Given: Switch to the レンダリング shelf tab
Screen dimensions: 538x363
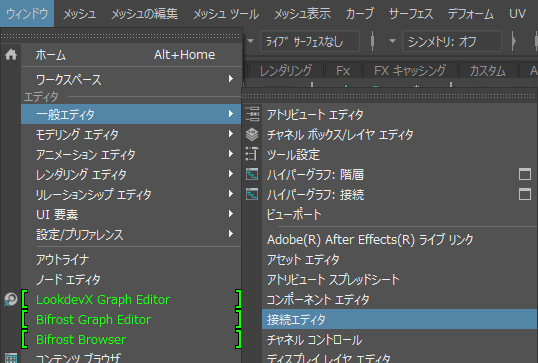Looking at the screenshot, I should pos(286,71).
